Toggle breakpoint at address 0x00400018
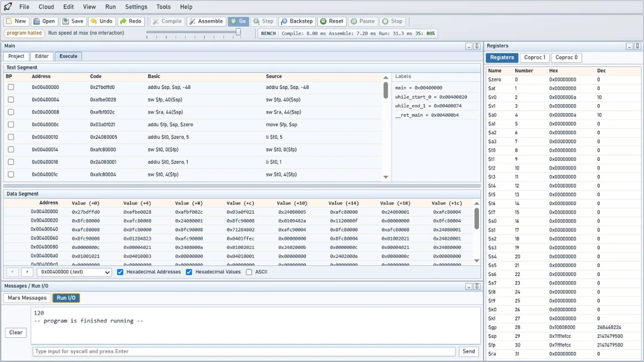This screenshot has width=644, height=362. (x=11, y=161)
